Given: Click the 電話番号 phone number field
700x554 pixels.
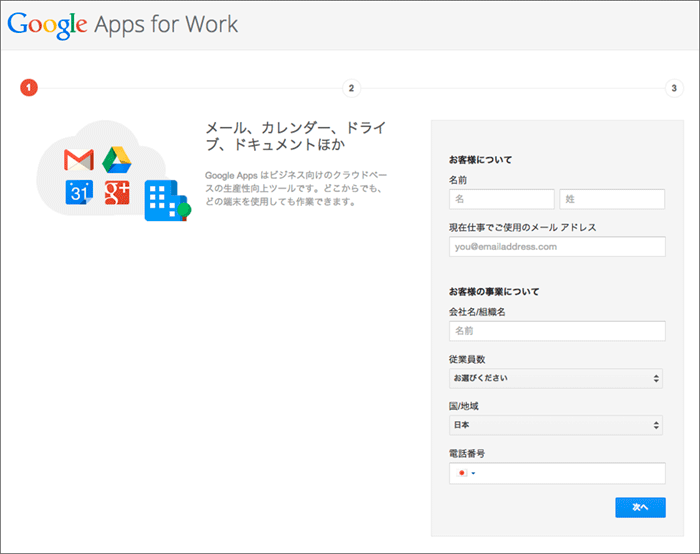Looking at the screenshot, I should pyautogui.click(x=557, y=473).
